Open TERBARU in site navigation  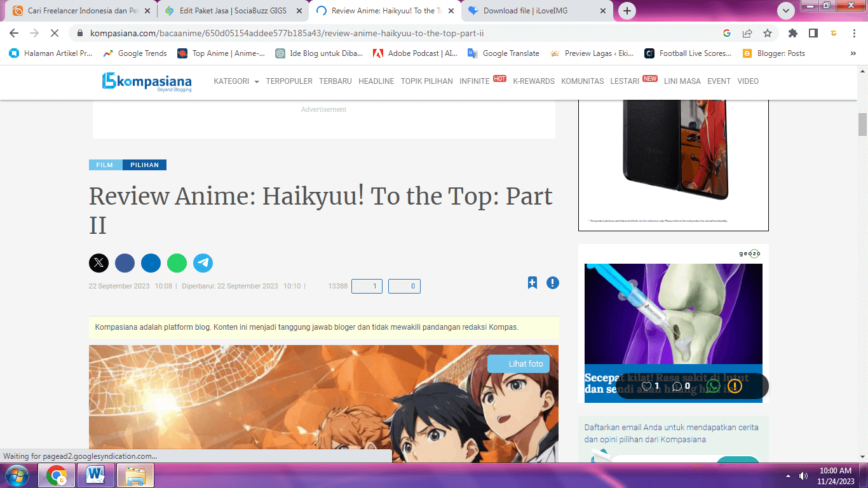click(x=336, y=81)
